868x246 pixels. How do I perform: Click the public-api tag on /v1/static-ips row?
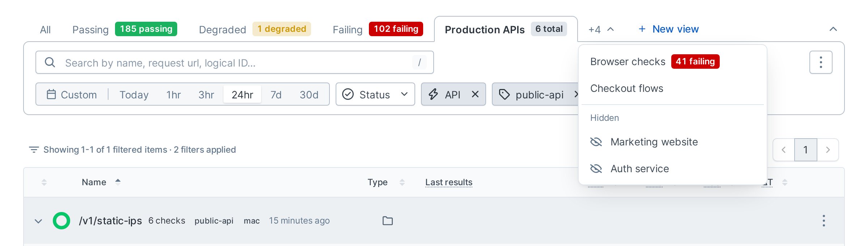pos(214,221)
